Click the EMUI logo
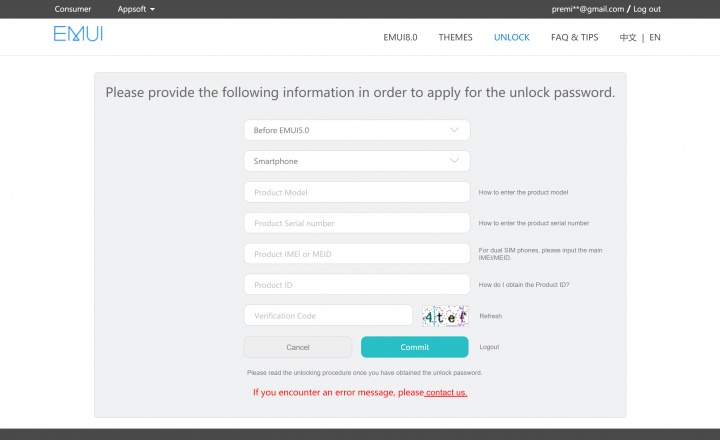 (x=78, y=35)
